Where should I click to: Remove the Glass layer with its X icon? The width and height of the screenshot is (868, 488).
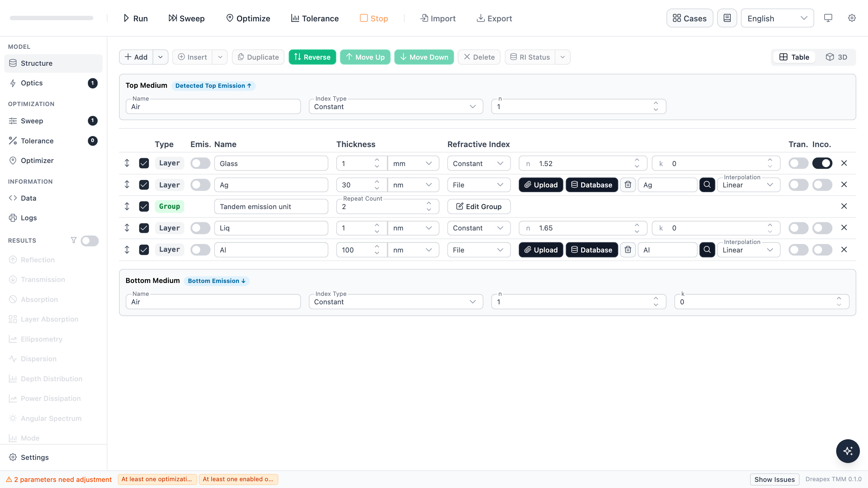pyautogui.click(x=844, y=163)
